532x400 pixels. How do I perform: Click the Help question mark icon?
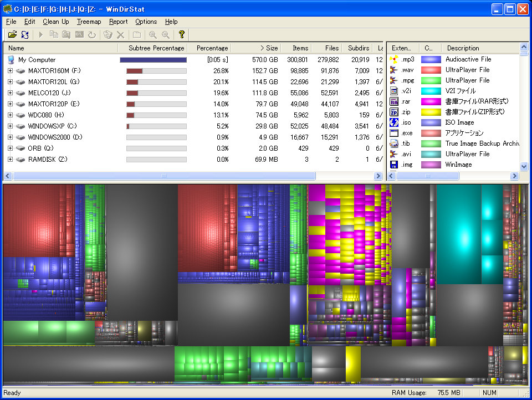(x=181, y=34)
